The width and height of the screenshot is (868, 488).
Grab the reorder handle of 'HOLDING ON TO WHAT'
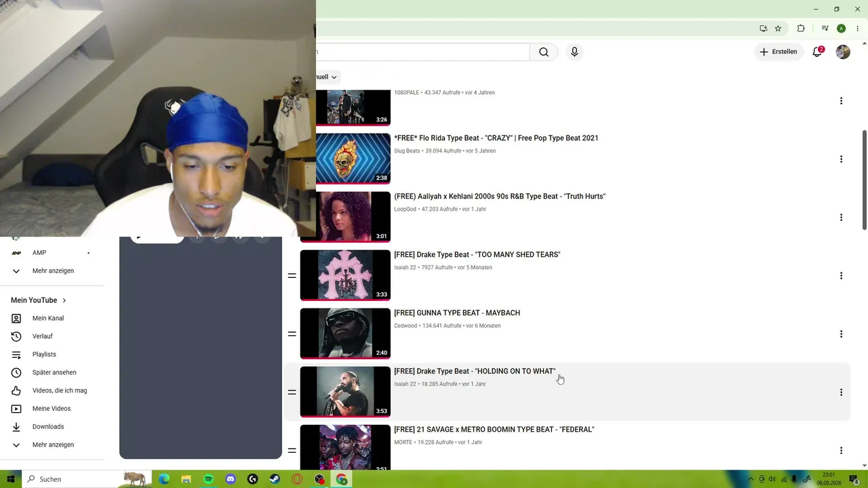click(x=292, y=392)
